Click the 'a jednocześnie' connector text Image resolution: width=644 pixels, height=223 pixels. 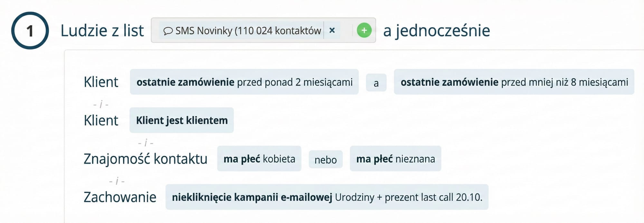coord(436,31)
